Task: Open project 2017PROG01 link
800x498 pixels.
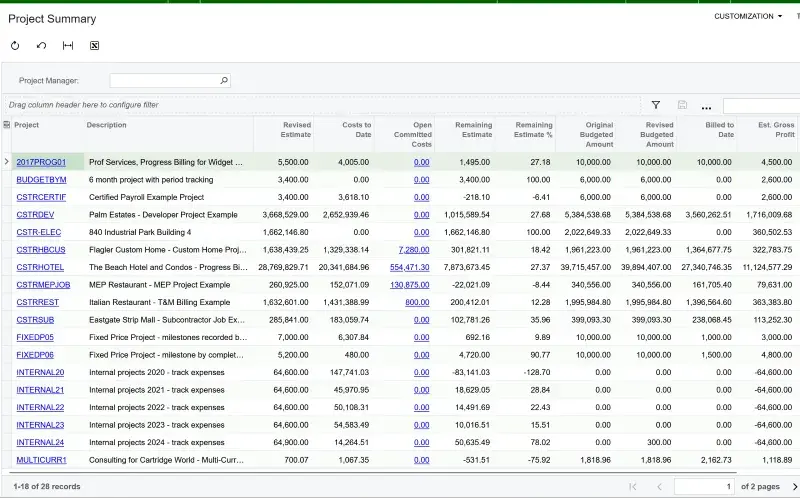Action: [41, 162]
